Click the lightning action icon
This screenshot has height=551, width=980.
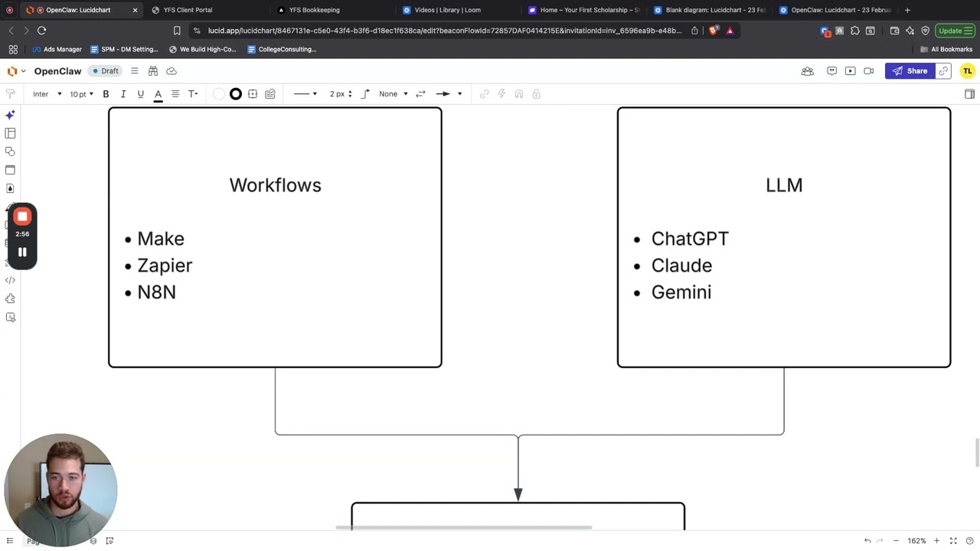point(501,94)
